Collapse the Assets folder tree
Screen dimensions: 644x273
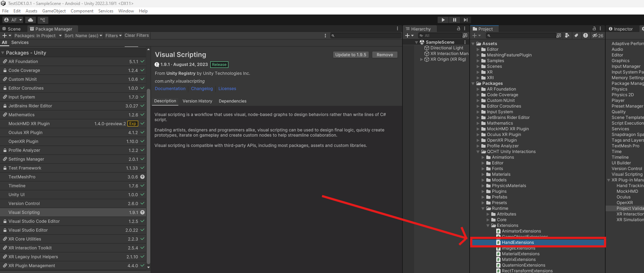click(473, 44)
